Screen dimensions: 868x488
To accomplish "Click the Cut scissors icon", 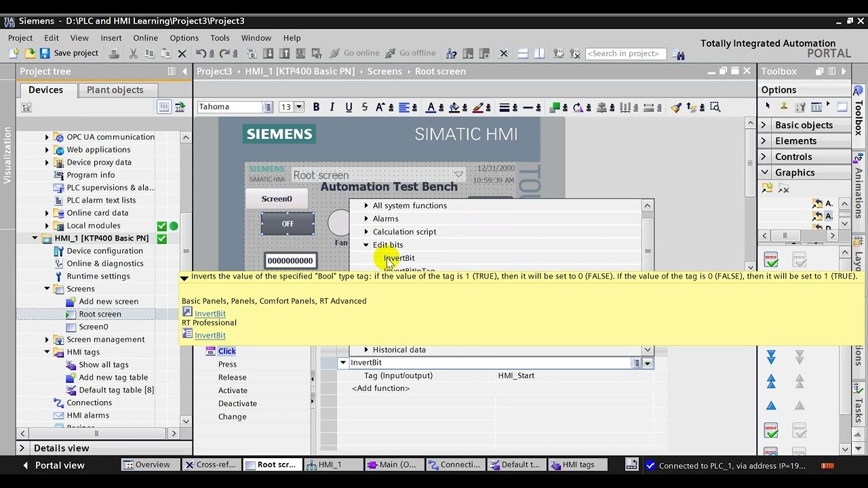I will [133, 53].
